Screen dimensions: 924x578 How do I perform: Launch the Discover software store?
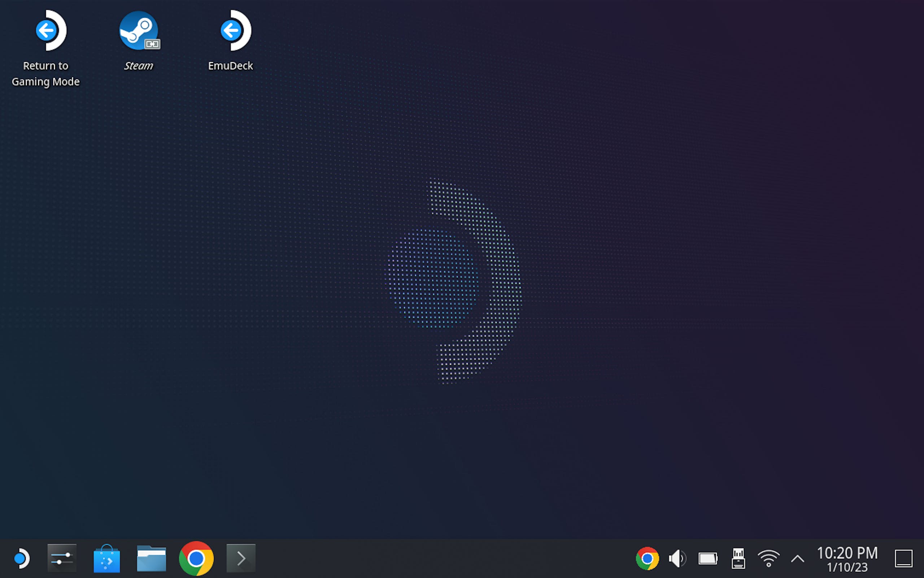click(x=106, y=558)
